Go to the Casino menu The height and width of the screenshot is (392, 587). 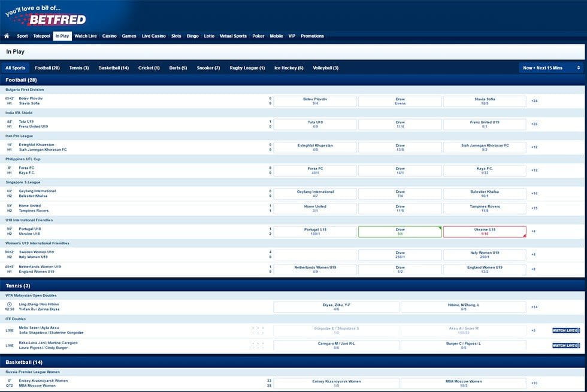pos(109,36)
